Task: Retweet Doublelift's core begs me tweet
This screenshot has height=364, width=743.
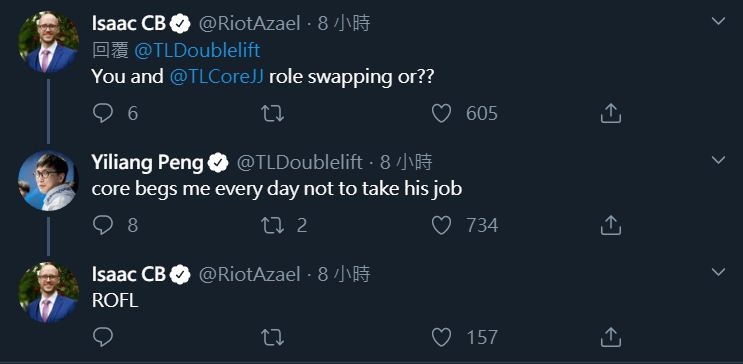Action: (x=272, y=225)
